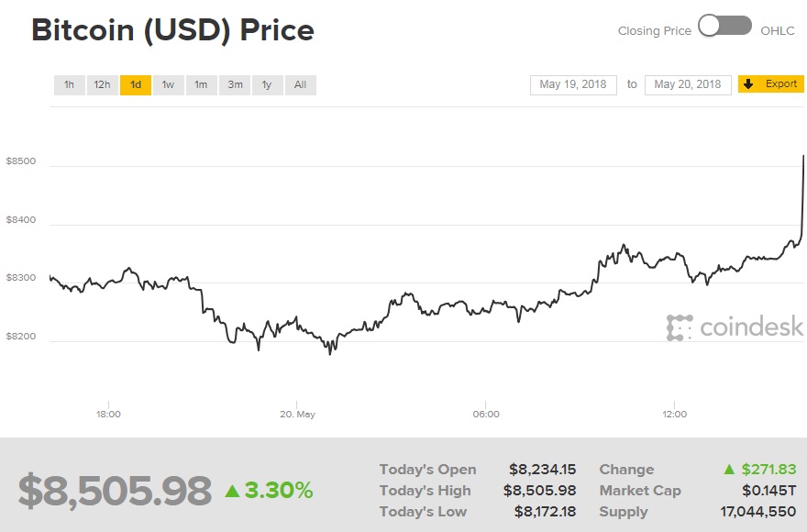Image resolution: width=807 pixels, height=532 pixels.
Task: Switch to the 1y view
Action: click(x=266, y=84)
